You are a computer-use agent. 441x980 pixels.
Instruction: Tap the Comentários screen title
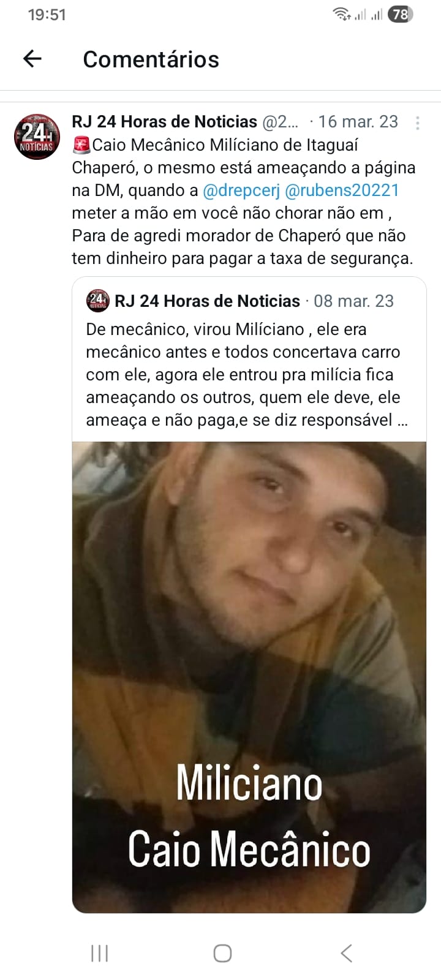click(x=151, y=59)
